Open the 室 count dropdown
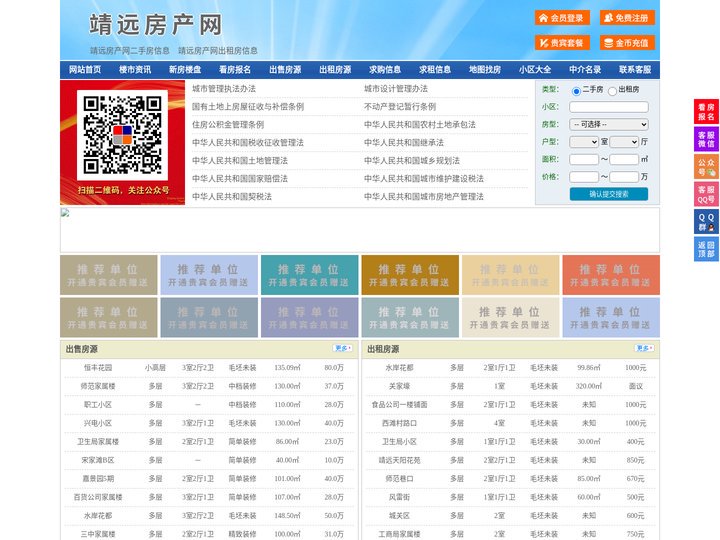 [x=584, y=142]
